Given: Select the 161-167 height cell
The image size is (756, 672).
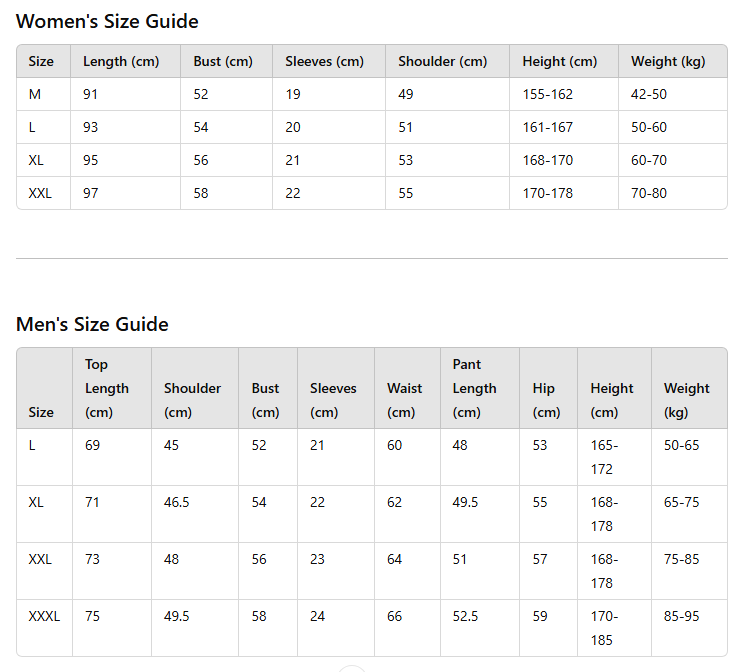Looking at the screenshot, I should click(x=547, y=127).
